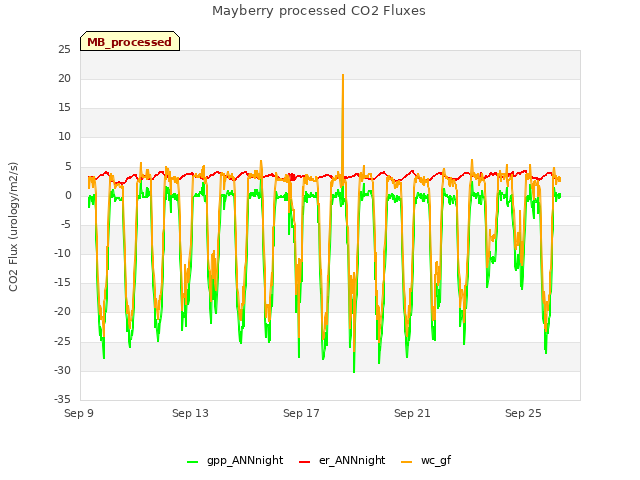Toggle the gpp_ANNnight legend entry
The image size is (640, 480).
(235, 460)
